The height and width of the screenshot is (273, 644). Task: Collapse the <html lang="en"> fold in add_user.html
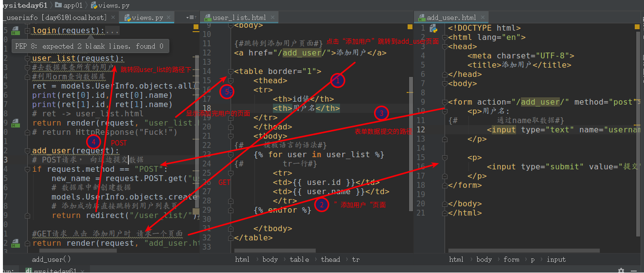(x=445, y=37)
